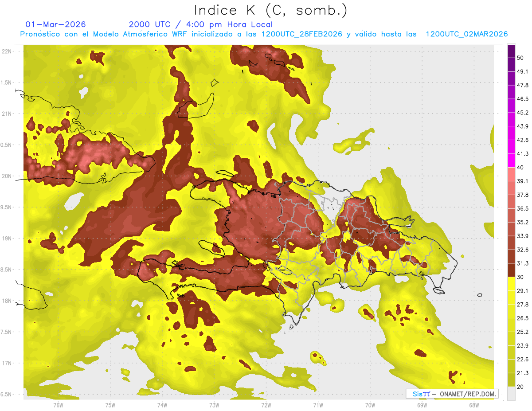Click the 72W longitude axis label

pos(266,405)
